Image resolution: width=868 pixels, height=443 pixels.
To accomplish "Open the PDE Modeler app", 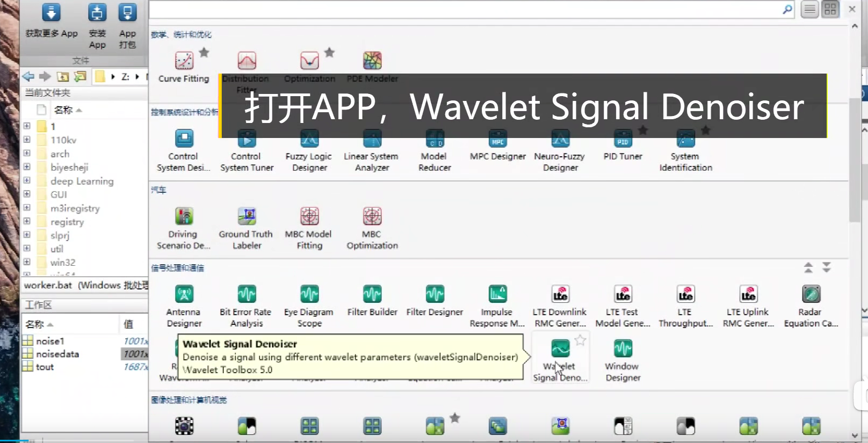I will coord(372,67).
